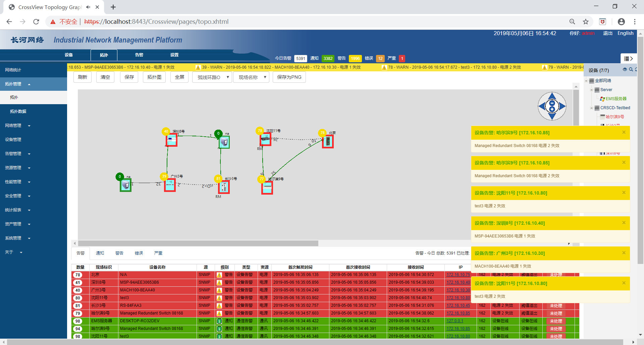644x345 pixels.
Task: Close the 广州3号 alarm popup
Action: [x=624, y=253]
